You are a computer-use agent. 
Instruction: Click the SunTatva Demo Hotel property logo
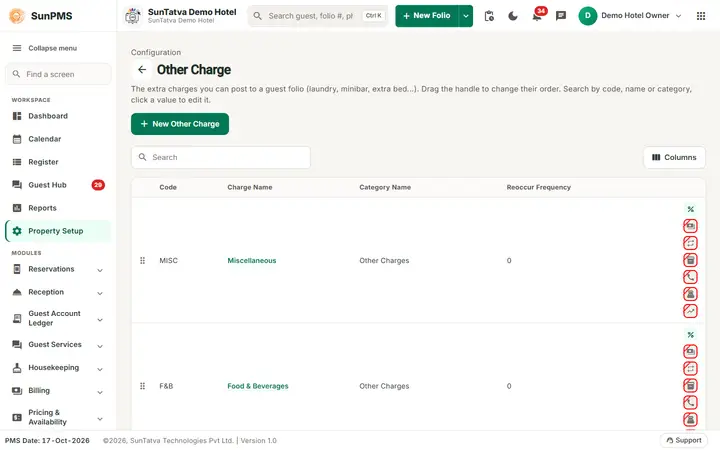click(133, 16)
